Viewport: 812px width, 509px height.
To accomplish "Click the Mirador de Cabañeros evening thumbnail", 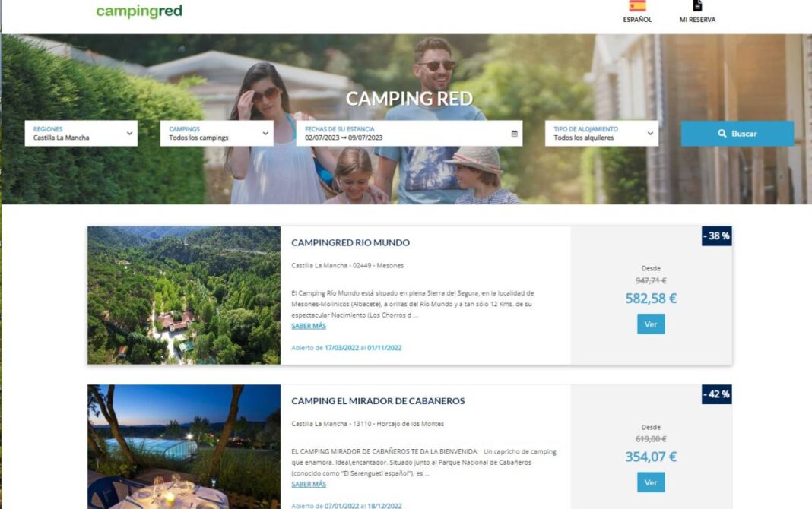I will pyautogui.click(x=184, y=447).
